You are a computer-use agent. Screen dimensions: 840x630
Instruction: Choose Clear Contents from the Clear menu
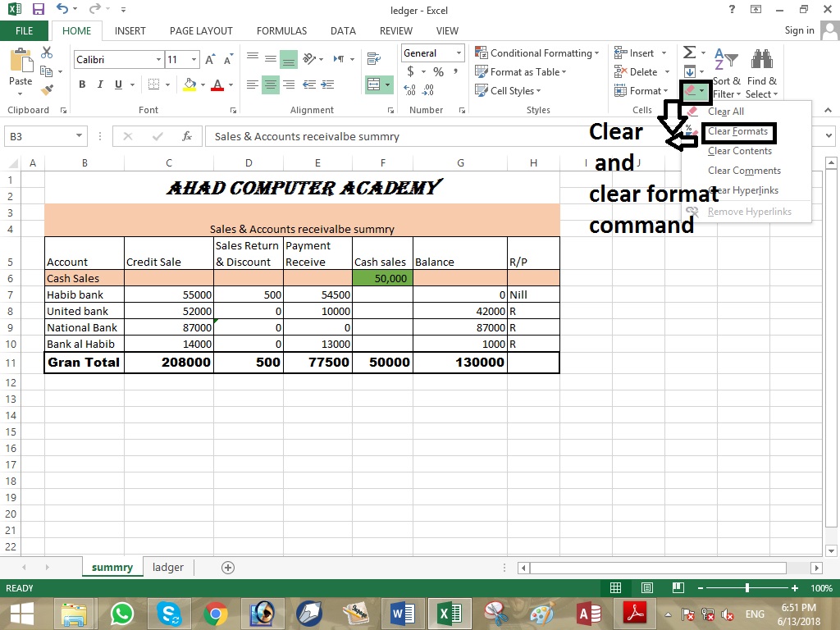click(x=740, y=151)
